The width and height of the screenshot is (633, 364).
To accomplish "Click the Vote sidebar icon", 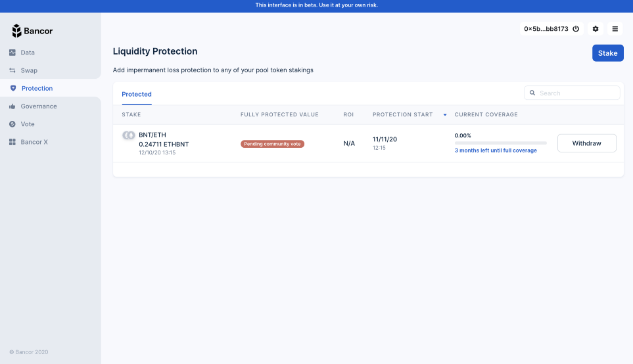I will (x=12, y=124).
